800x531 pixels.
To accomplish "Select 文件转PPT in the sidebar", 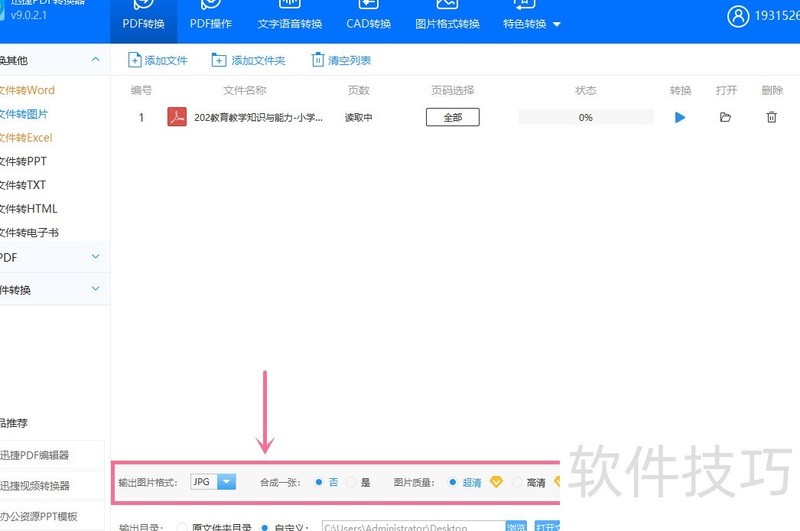I will pyautogui.click(x=23, y=161).
